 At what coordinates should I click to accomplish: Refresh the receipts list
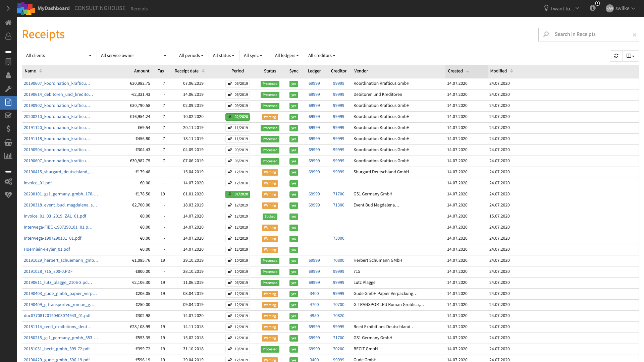click(x=616, y=56)
